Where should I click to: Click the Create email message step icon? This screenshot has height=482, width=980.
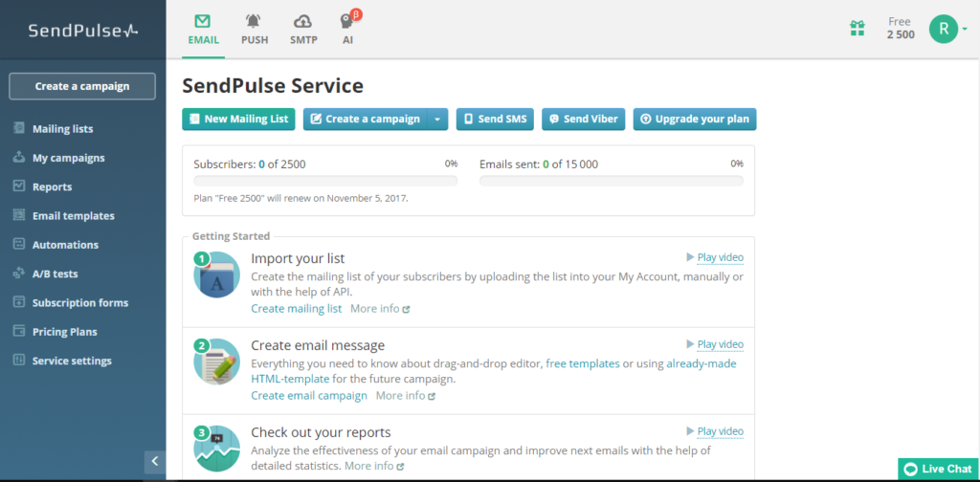[x=216, y=361]
